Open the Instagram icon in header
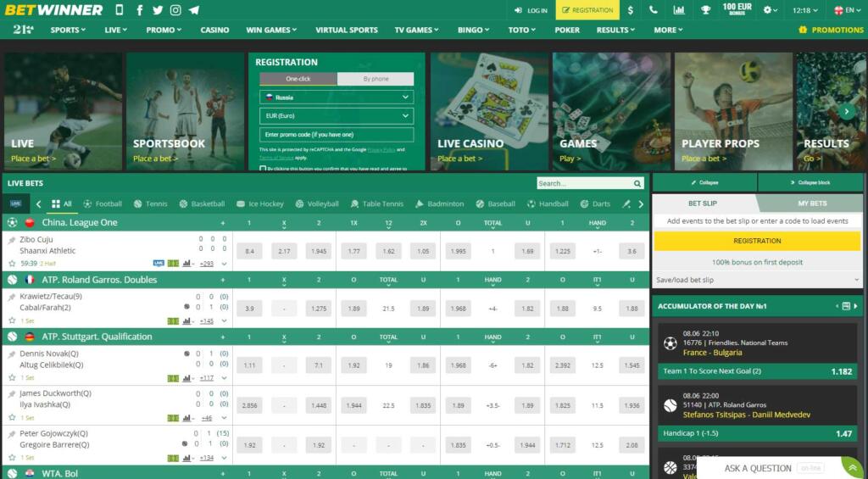868x479 pixels. [x=175, y=10]
